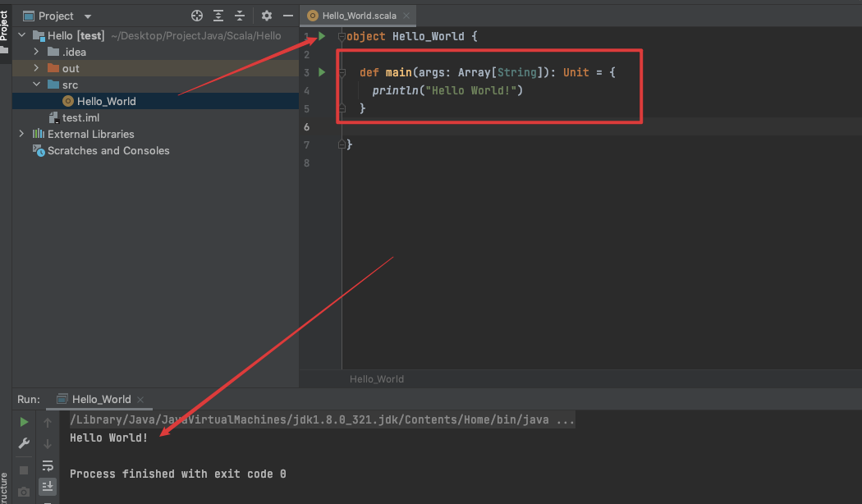The height and width of the screenshot is (504, 862).
Task: Close the Hello_World run tab
Action: pos(140,400)
